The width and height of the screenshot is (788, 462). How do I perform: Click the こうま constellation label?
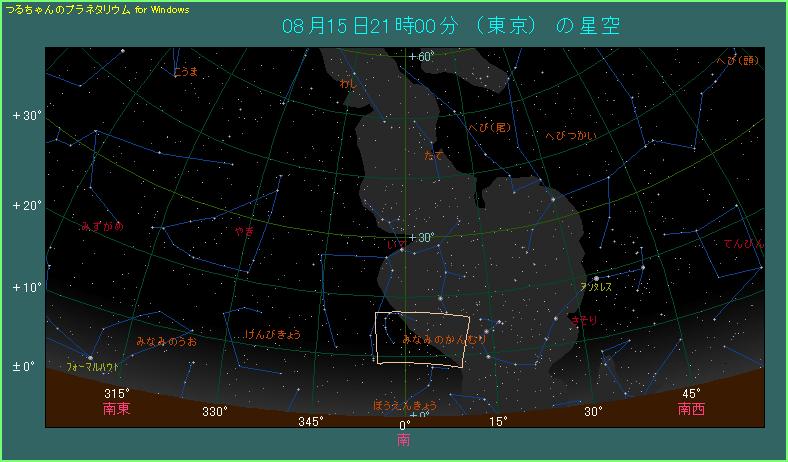pyautogui.click(x=185, y=71)
